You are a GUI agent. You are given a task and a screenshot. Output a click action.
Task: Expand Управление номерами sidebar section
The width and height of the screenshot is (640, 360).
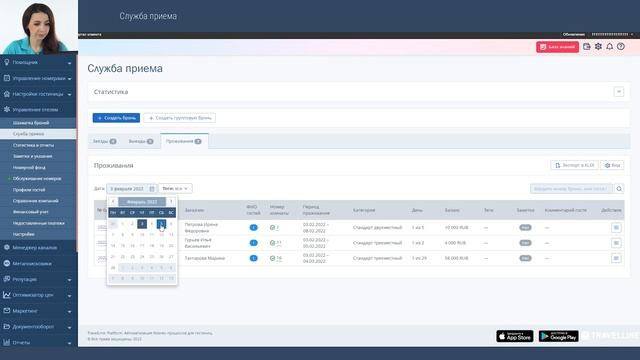pos(38,78)
